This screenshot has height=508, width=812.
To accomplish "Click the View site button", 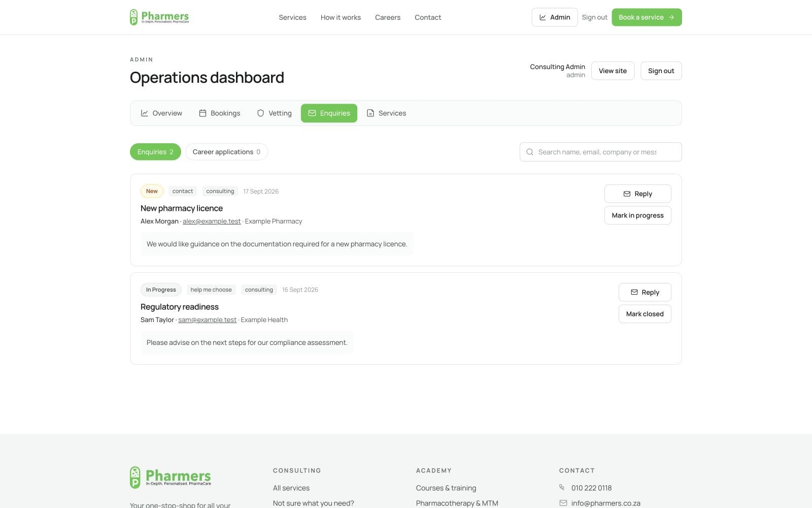I will [x=613, y=71].
